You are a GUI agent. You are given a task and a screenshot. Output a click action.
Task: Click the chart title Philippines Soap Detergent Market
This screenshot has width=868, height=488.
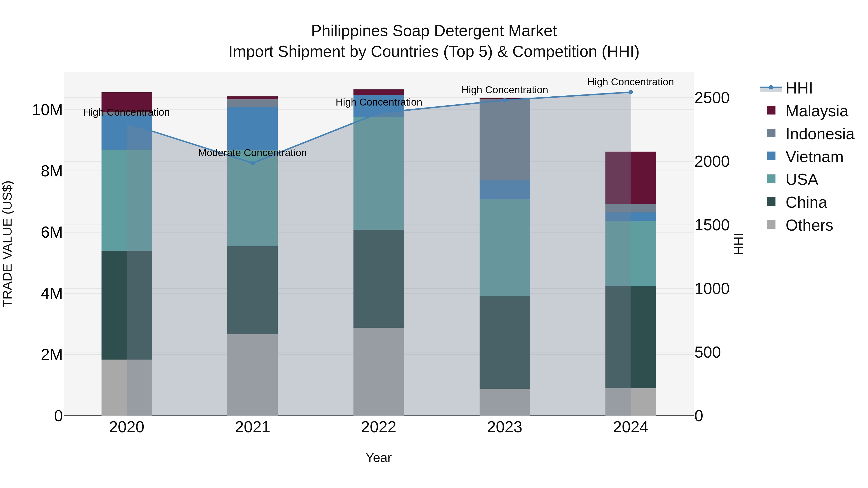434,31
